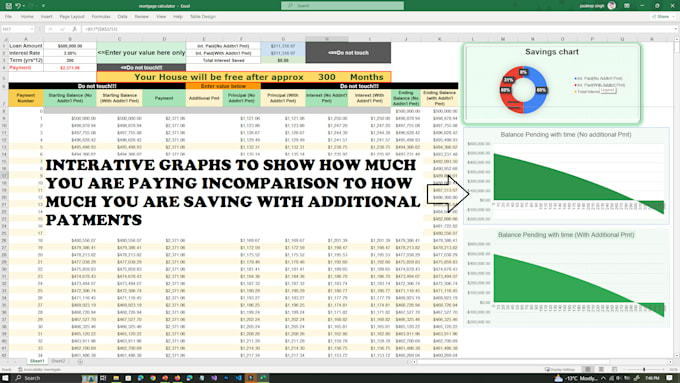The width and height of the screenshot is (680, 383).
Task: Click the Save icon in the title bar
Action: point(9,6)
